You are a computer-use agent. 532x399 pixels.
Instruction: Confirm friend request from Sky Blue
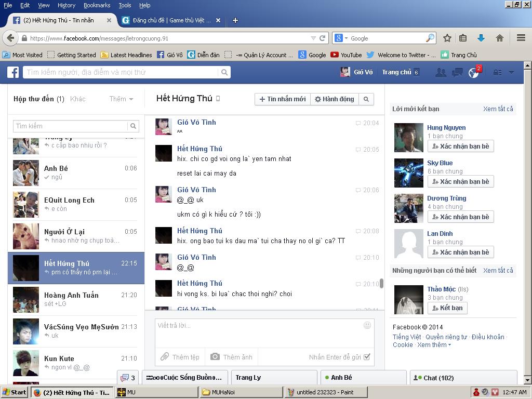(x=460, y=181)
